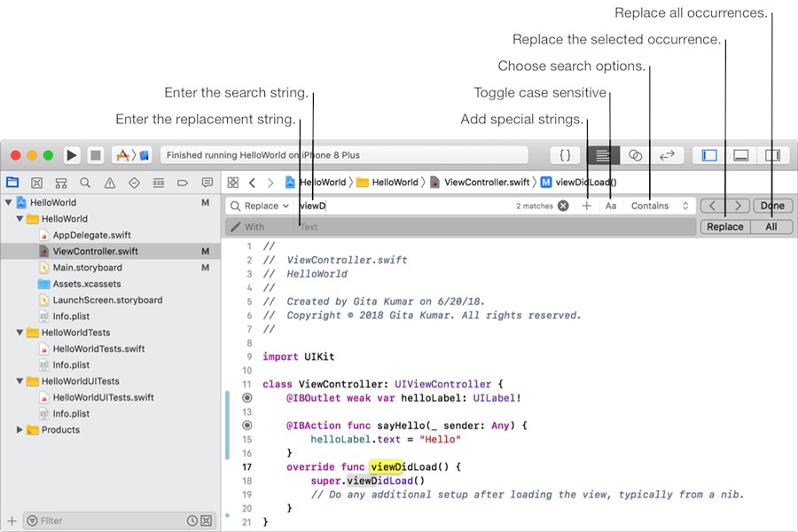Expand the Products folder
798x532 pixels.
tap(20, 430)
